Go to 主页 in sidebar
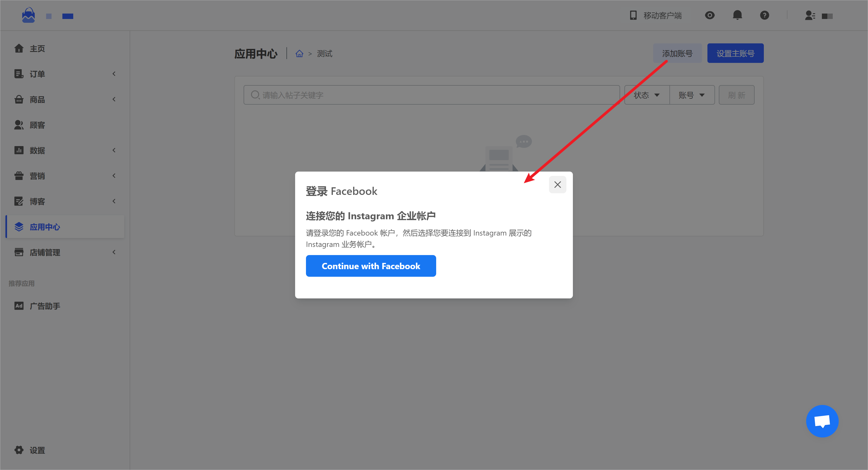The image size is (868, 470). point(65,49)
